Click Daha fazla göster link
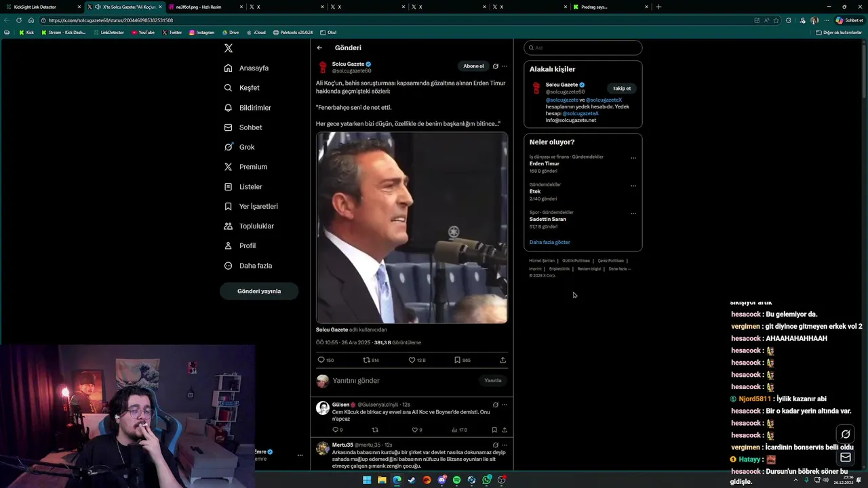 [x=550, y=242]
